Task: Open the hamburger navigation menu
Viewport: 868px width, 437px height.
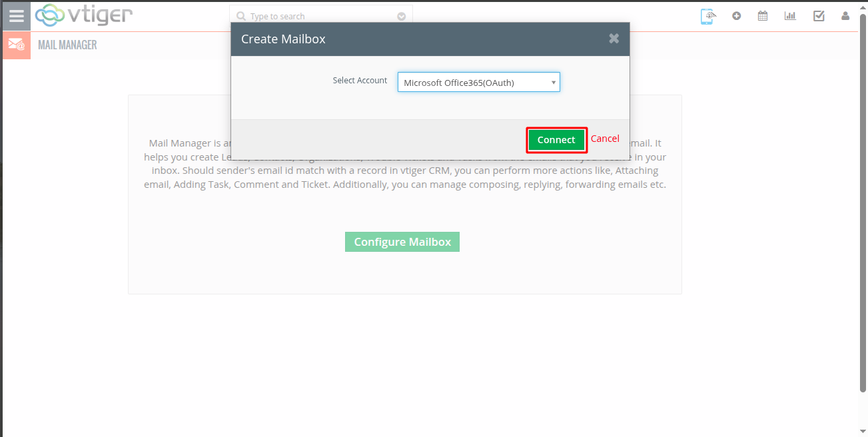Action: (x=17, y=16)
